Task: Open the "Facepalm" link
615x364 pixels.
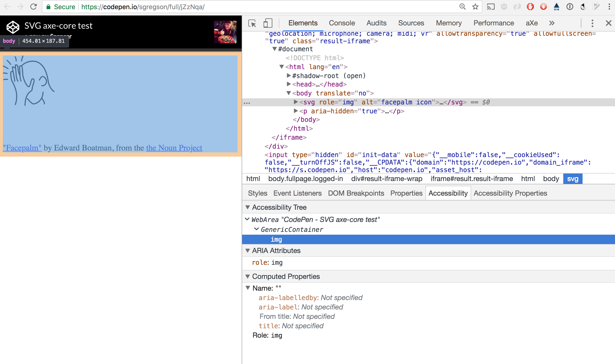Action: point(22,148)
